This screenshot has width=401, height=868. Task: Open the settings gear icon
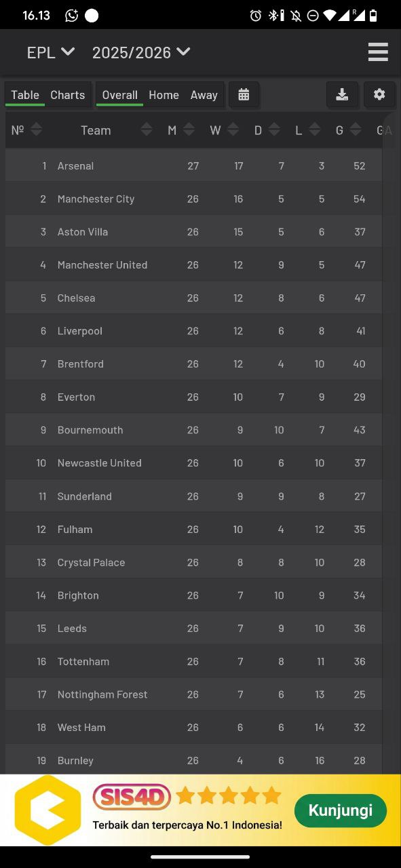[x=379, y=95]
